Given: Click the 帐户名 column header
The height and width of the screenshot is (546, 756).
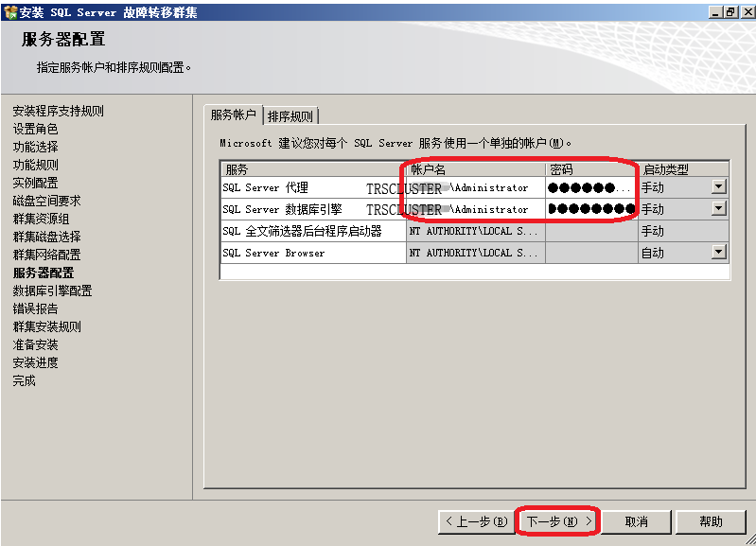Looking at the screenshot, I should [x=476, y=169].
